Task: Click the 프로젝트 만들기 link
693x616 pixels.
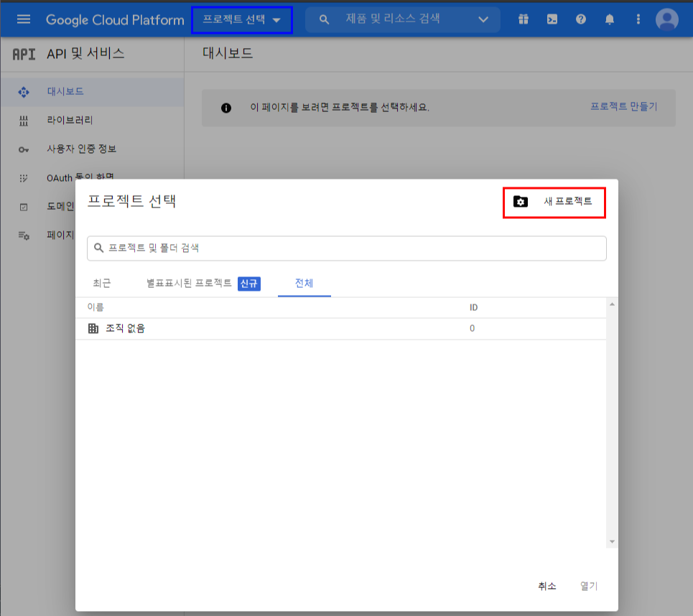Action: (623, 106)
